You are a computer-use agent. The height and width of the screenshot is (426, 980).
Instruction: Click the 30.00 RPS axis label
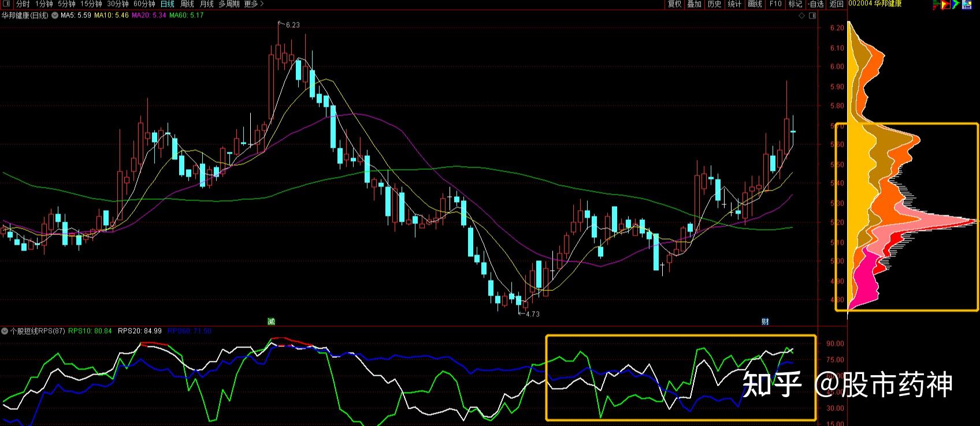point(836,408)
